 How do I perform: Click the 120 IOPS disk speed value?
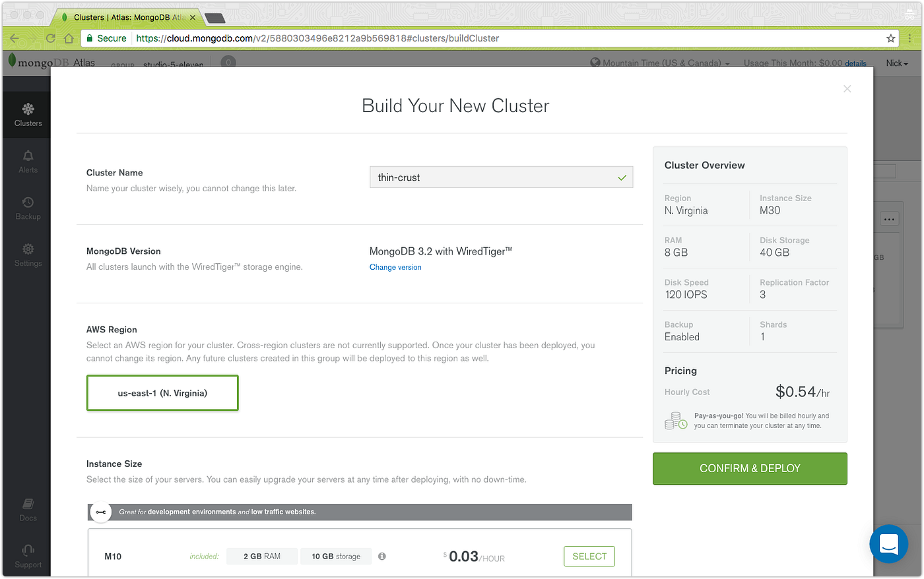686,295
